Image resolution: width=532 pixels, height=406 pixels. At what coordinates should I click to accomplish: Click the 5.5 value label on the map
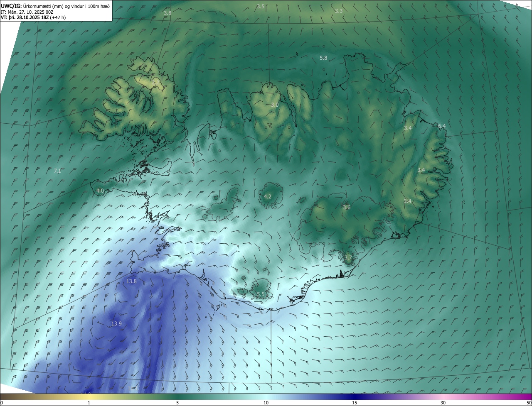point(261,294)
